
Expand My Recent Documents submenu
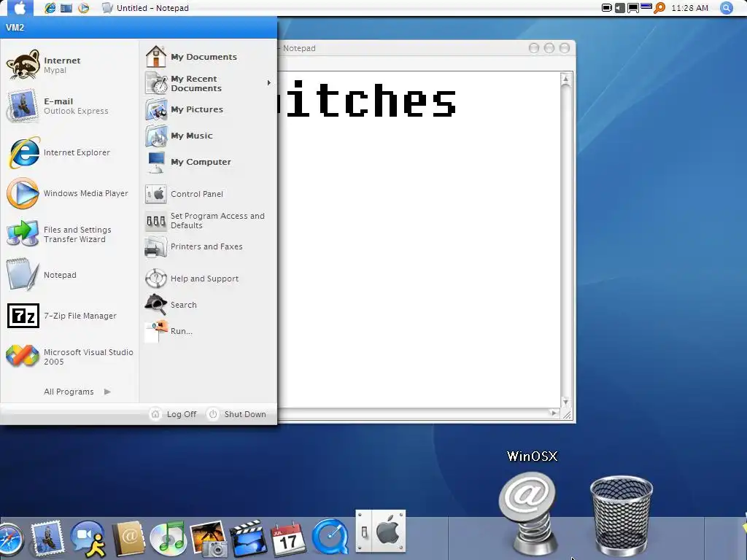pyautogui.click(x=208, y=83)
